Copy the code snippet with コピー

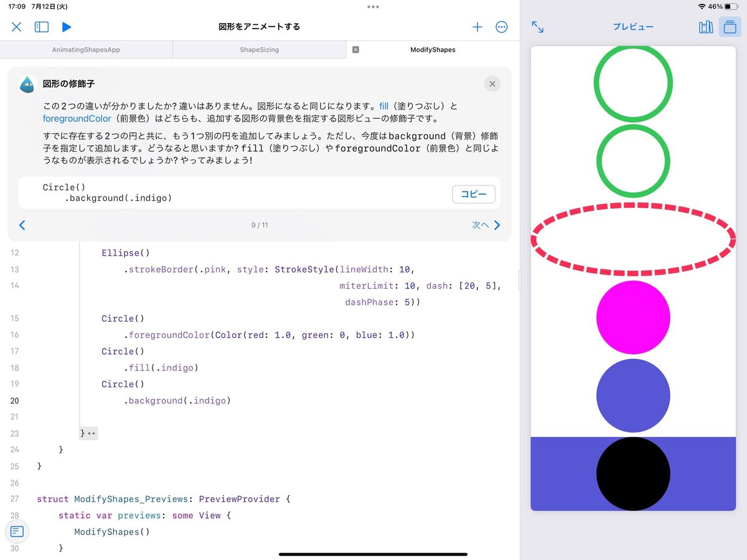(x=474, y=194)
